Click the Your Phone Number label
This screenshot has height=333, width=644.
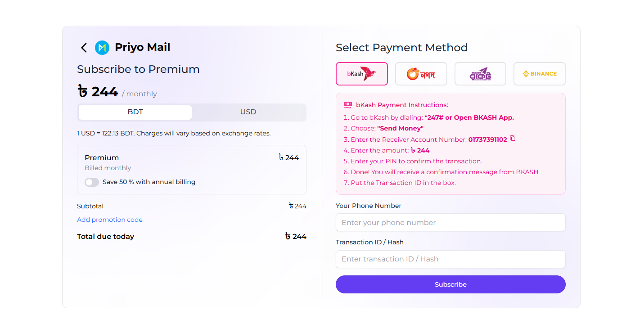pos(369,206)
